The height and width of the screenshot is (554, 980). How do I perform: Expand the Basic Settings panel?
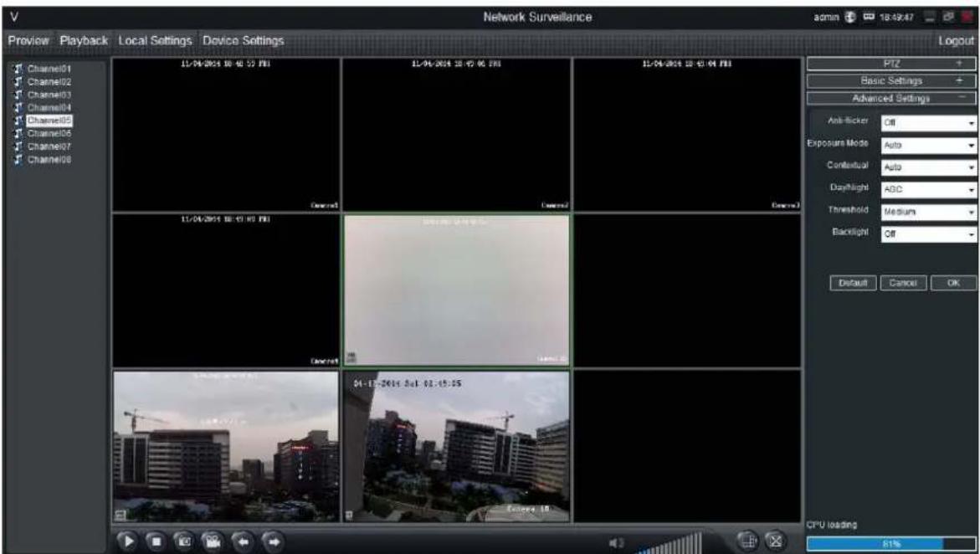[x=890, y=81]
